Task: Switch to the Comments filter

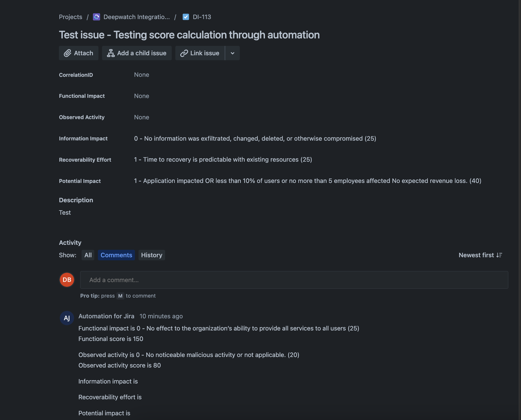Action: [116, 255]
